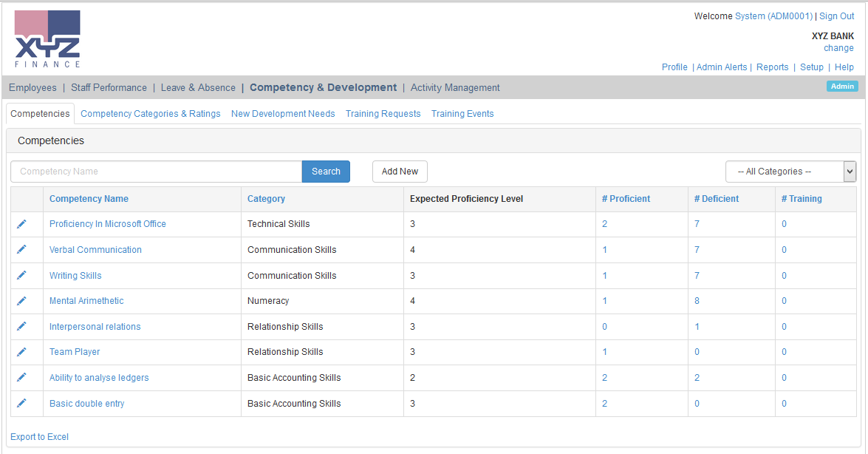Screen dimensions: 868x454
Task: Open the Training Events tab
Action: [462, 114]
